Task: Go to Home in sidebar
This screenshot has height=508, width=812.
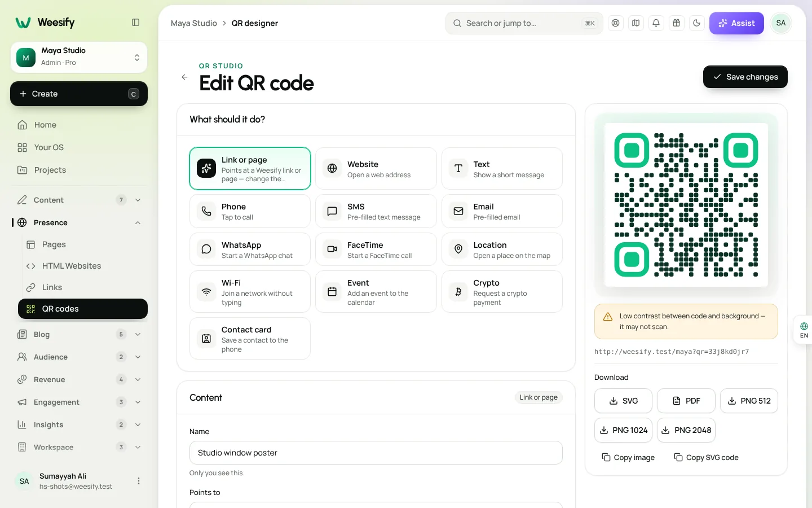Action: [x=79, y=125]
